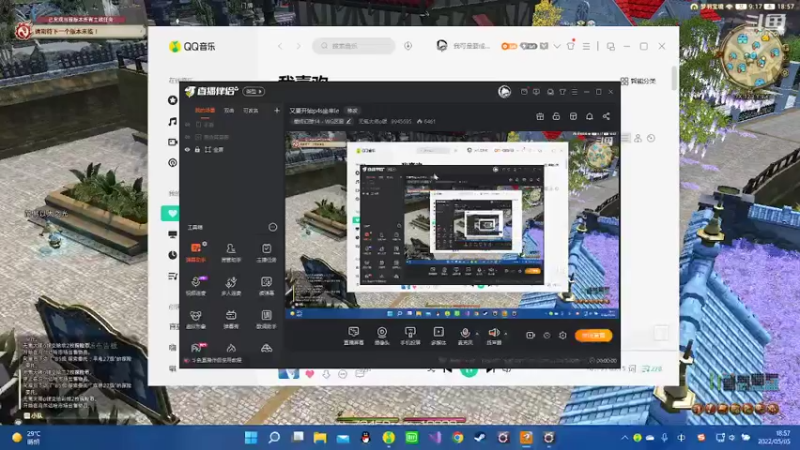
Task: Open the toolbox more circle icon
Action: (x=273, y=227)
